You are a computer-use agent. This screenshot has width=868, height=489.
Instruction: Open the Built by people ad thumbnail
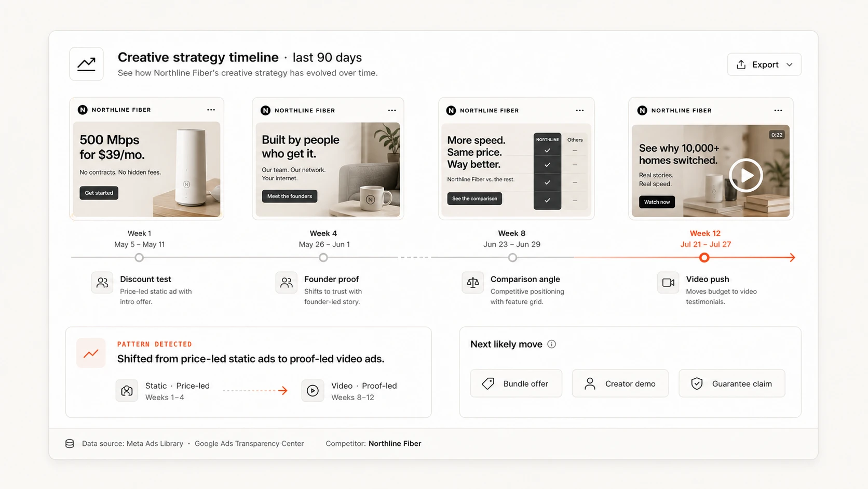[328, 169]
